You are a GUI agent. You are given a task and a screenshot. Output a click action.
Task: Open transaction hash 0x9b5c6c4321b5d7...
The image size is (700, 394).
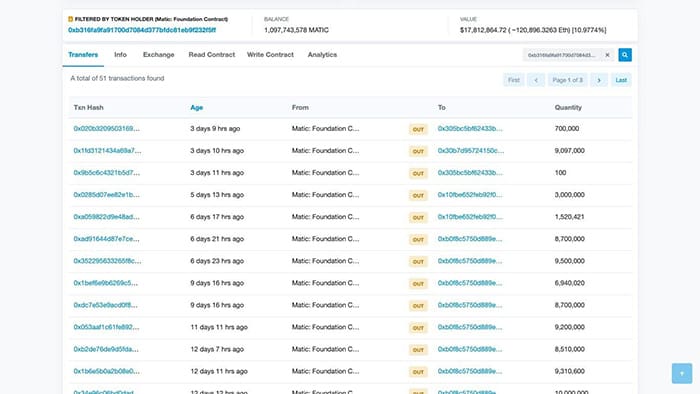coord(106,173)
